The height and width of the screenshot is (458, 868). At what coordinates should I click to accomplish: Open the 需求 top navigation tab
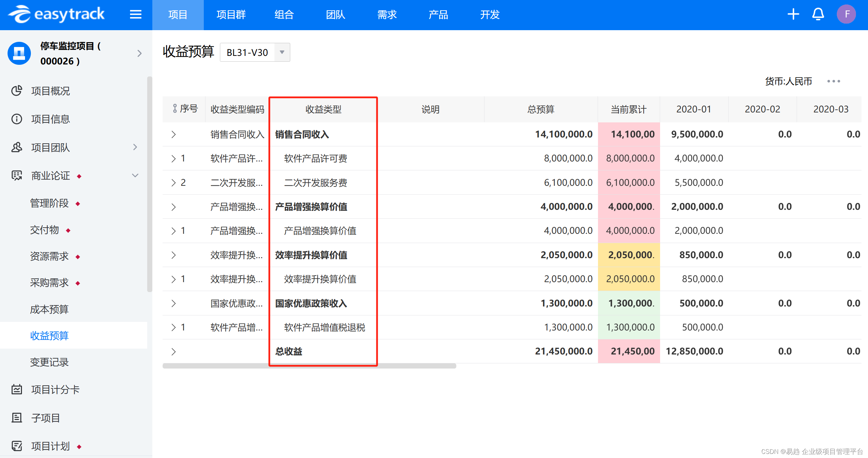pos(387,15)
